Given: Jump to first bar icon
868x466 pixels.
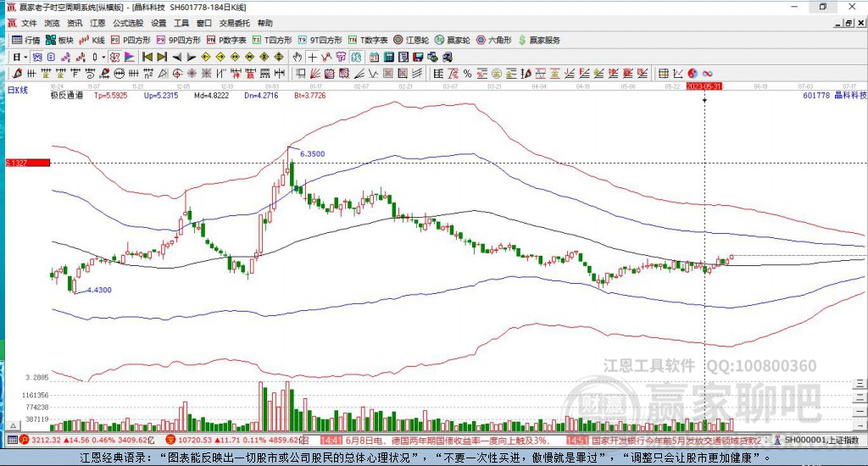Looking at the screenshot, I should [147, 57].
